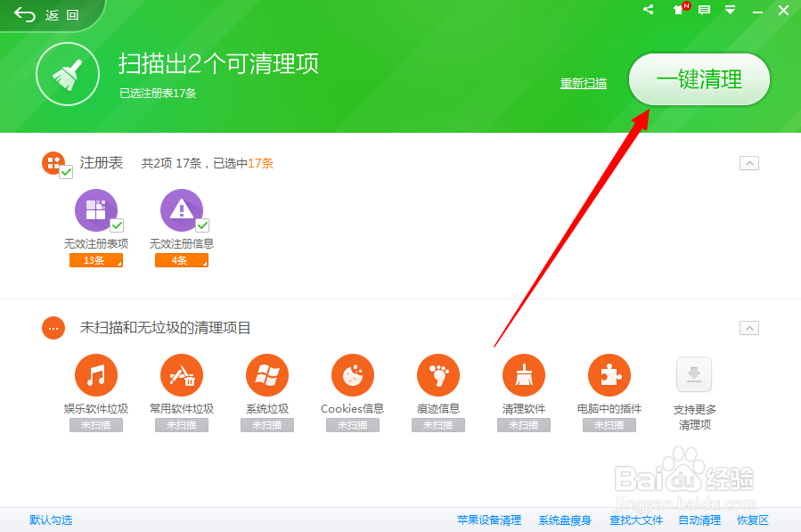This screenshot has width=801, height=532.
Task: Click the 一键清理 button
Action: point(699,79)
